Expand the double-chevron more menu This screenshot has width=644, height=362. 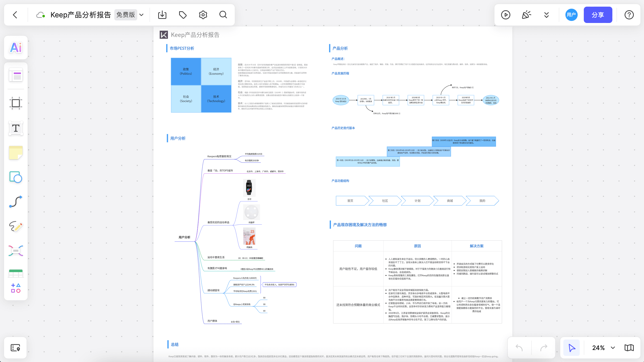(547, 15)
